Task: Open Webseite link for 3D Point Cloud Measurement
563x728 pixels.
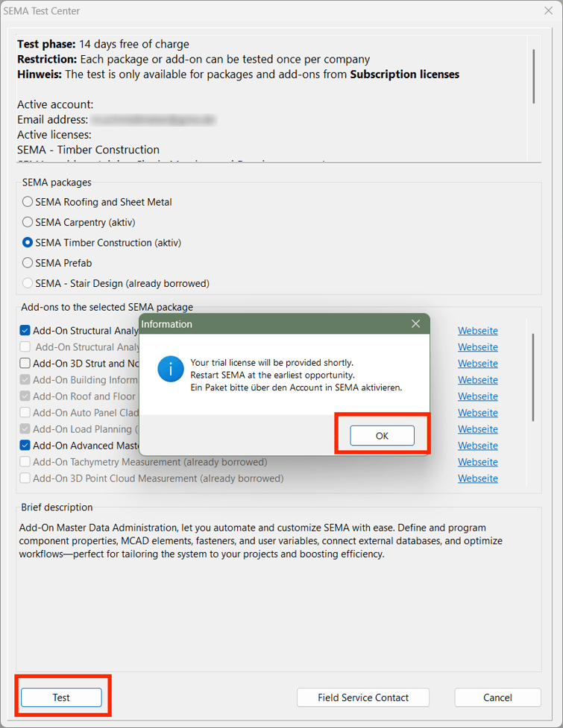Action: coord(477,478)
